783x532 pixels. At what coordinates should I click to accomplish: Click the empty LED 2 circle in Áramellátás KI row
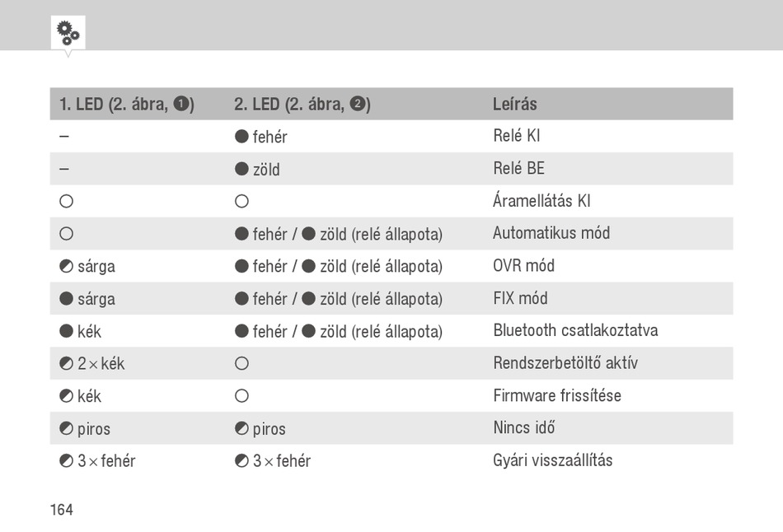[x=241, y=201]
